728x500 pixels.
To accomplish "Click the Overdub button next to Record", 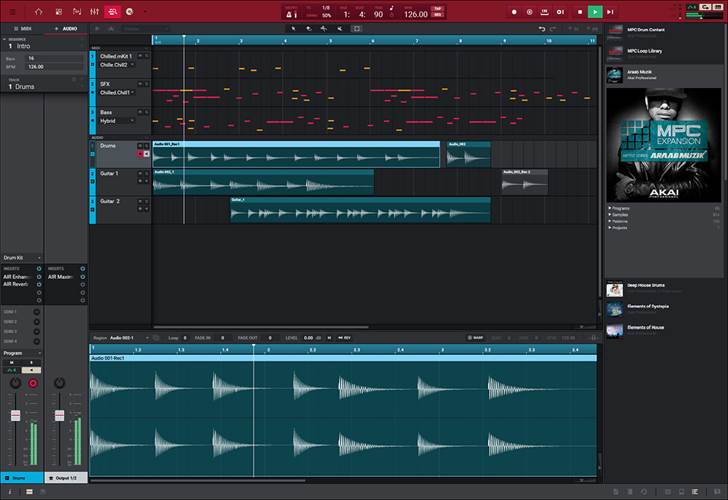I will tap(530, 12).
